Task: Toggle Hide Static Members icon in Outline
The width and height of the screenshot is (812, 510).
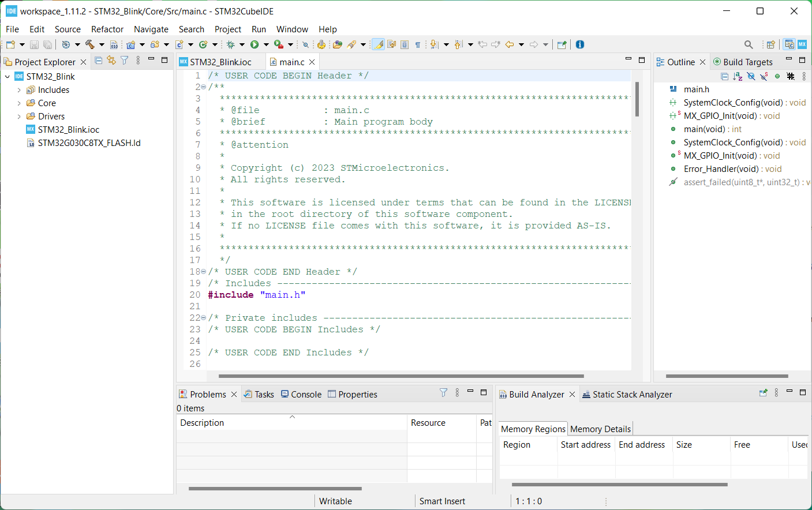Action: click(764, 76)
